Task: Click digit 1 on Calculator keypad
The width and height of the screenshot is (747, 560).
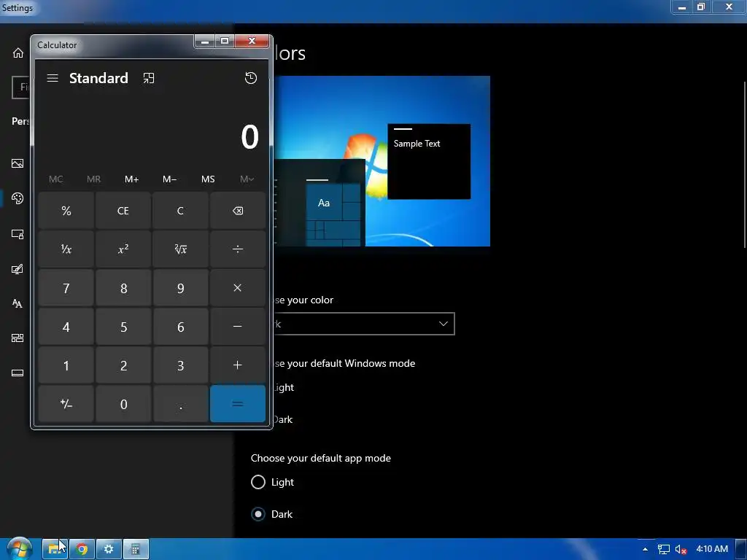Action: point(66,365)
